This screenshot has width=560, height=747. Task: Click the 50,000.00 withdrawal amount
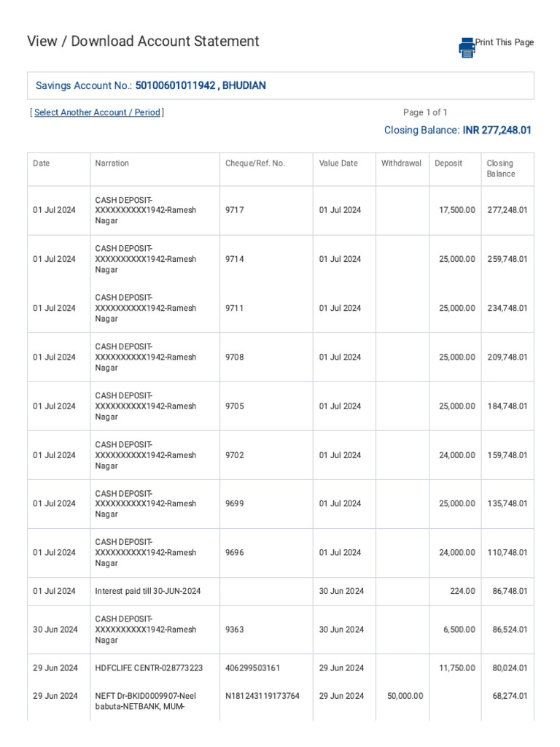point(402,696)
